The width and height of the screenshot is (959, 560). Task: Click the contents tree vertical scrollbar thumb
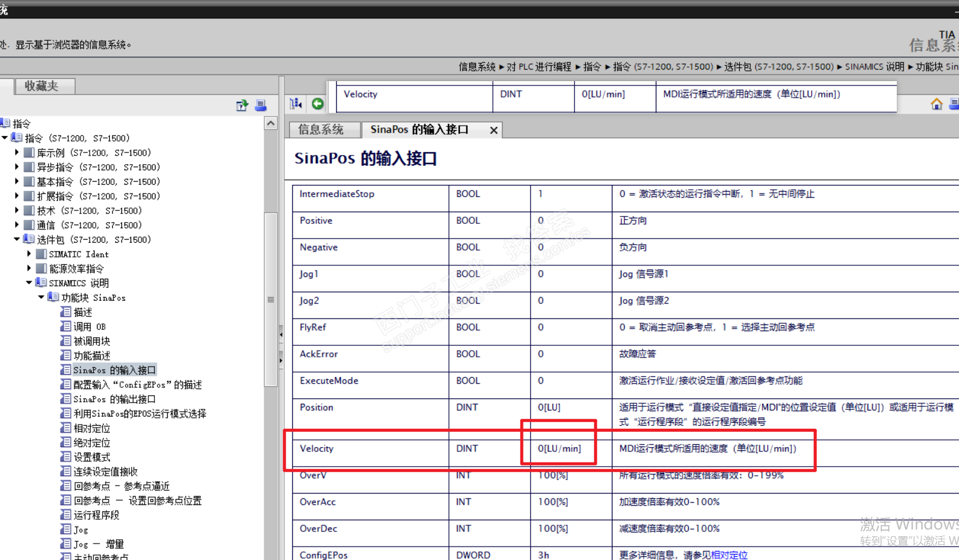(271, 299)
